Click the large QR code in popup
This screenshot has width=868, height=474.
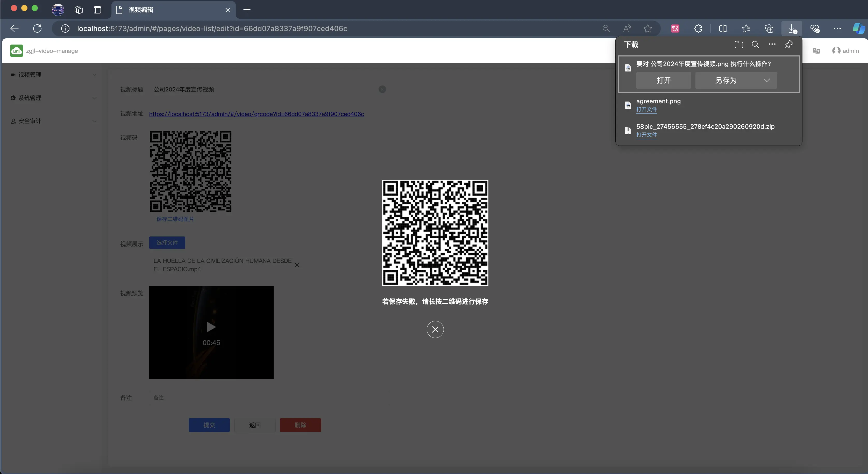[435, 233]
